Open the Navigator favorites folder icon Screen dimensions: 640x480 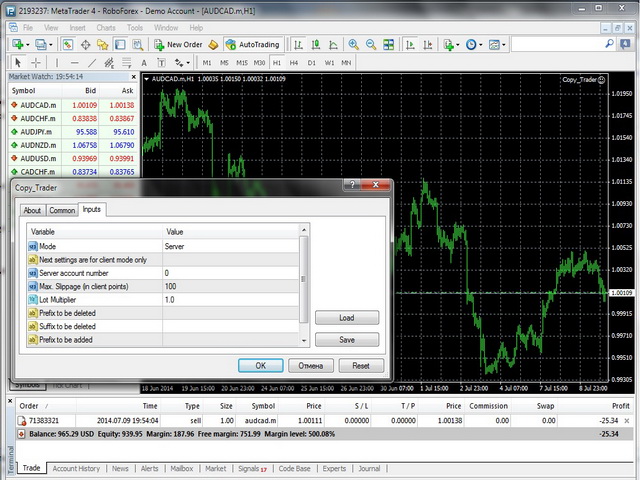[x=102, y=44]
